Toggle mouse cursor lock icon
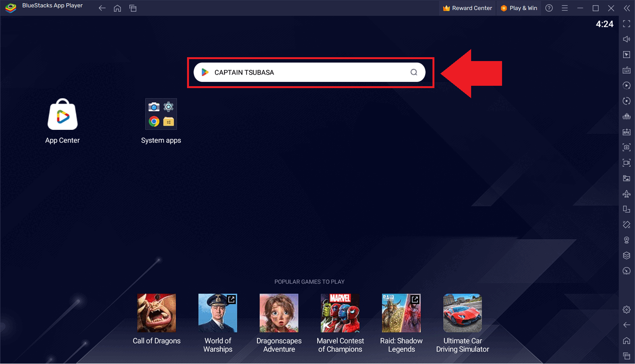The image size is (635, 364). click(x=626, y=55)
